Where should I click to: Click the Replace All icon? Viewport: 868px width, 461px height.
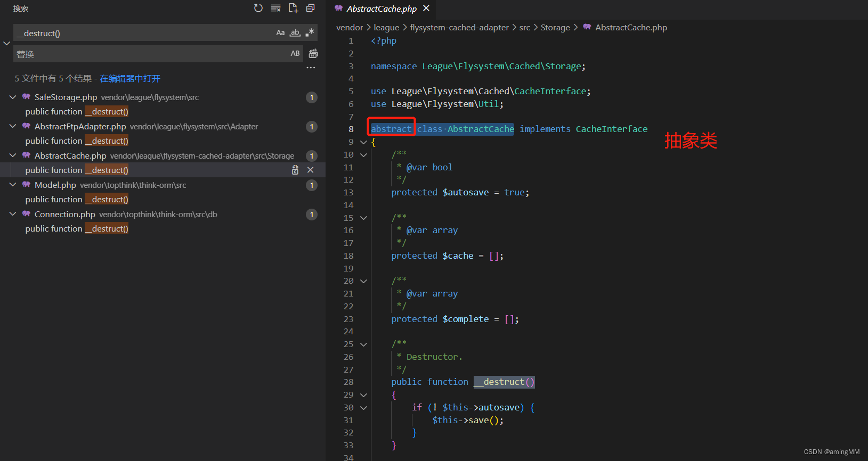point(313,53)
